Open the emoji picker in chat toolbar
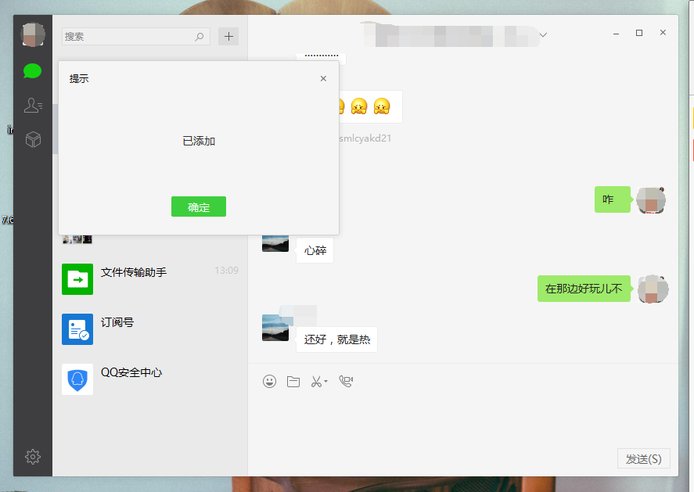 pos(270,381)
